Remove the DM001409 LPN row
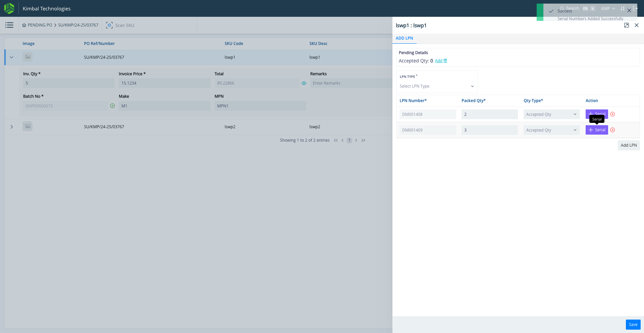This screenshot has height=333, width=644. click(x=612, y=130)
